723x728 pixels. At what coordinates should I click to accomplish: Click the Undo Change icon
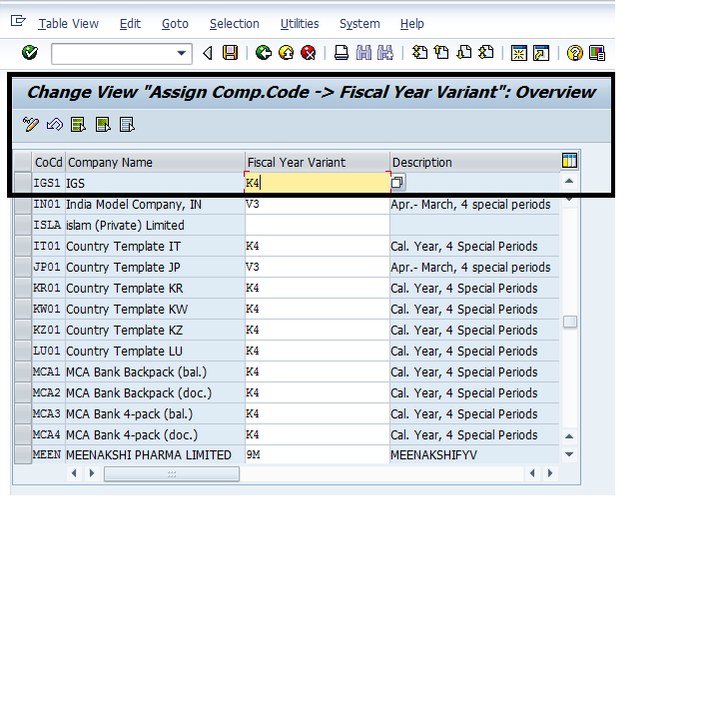[x=54, y=125]
